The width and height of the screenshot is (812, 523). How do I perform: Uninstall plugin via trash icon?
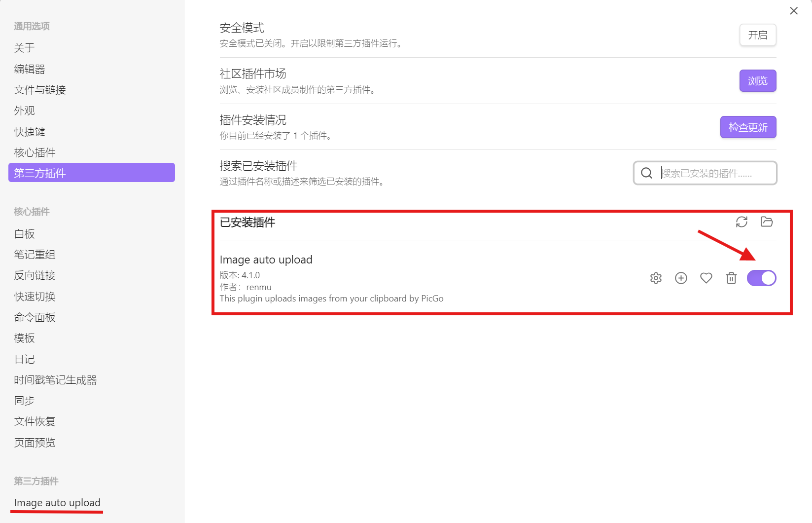[x=731, y=278]
